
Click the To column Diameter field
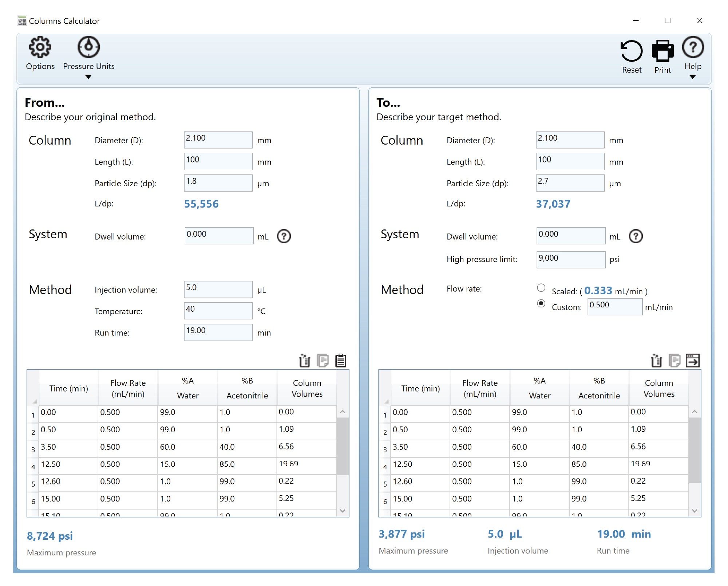570,140
